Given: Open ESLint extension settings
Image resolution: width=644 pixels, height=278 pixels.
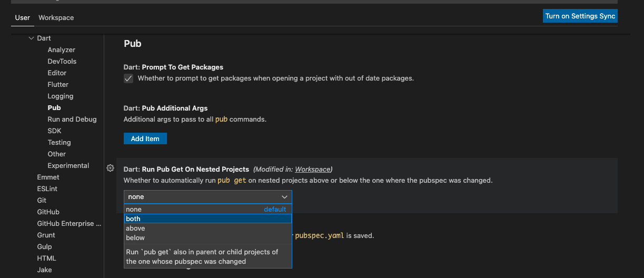Looking at the screenshot, I should (47, 189).
